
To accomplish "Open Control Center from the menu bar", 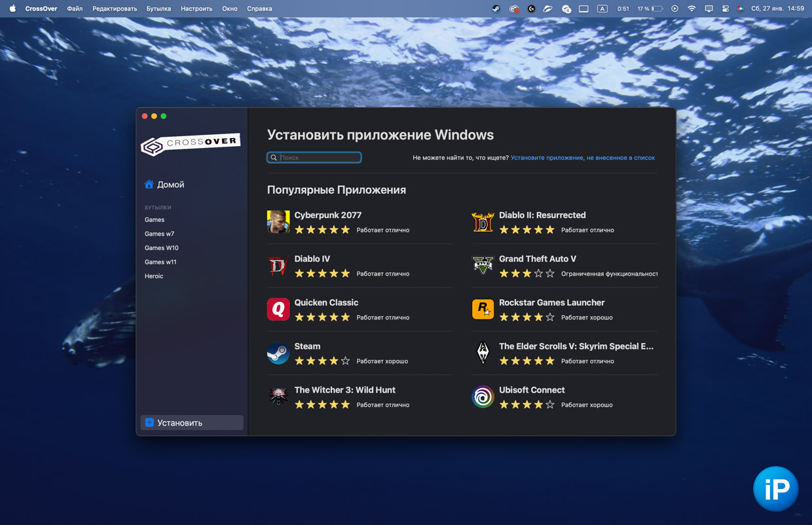I will point(726,9).
